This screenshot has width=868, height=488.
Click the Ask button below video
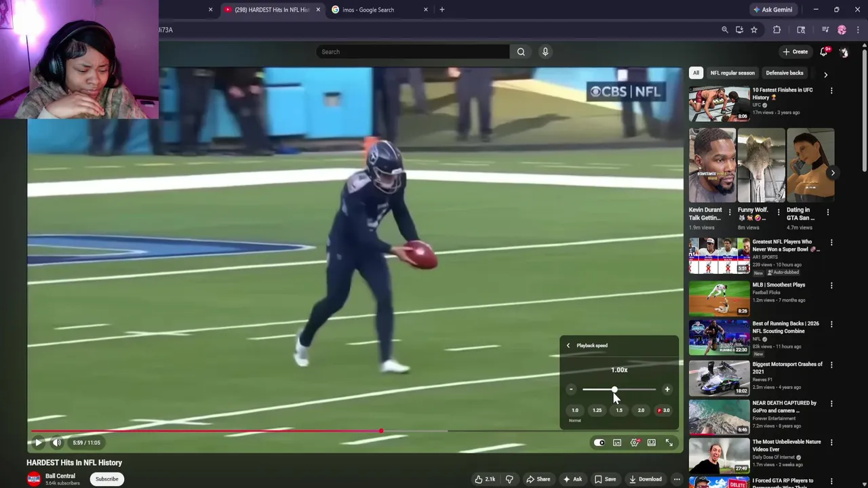click(573, 479)
